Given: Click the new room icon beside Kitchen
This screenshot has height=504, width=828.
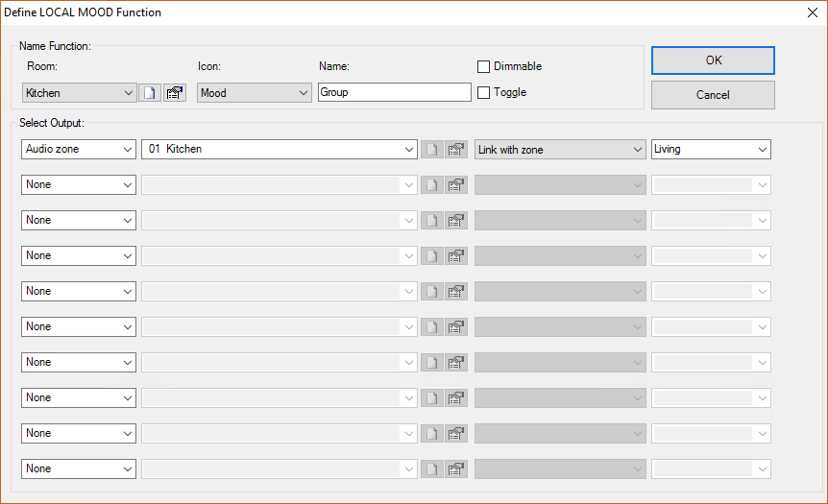Looking at the screenshot, I should click(x=149, y=93).
